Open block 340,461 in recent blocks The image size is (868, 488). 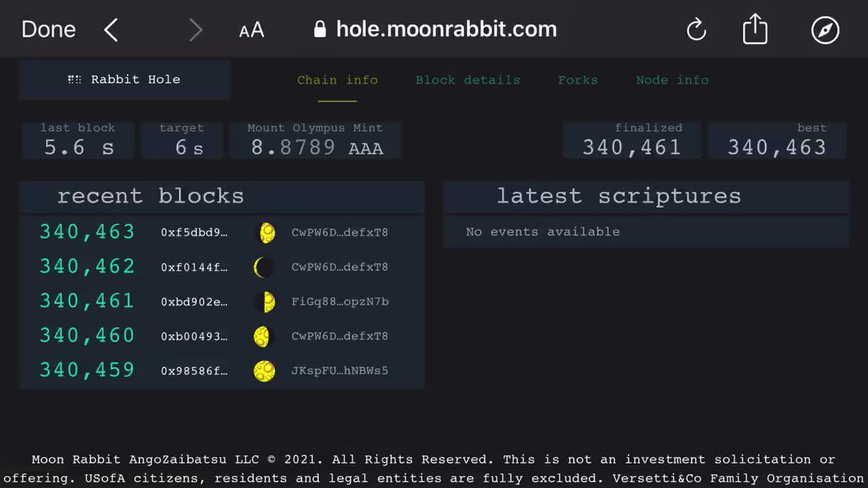tap(87, 301)
